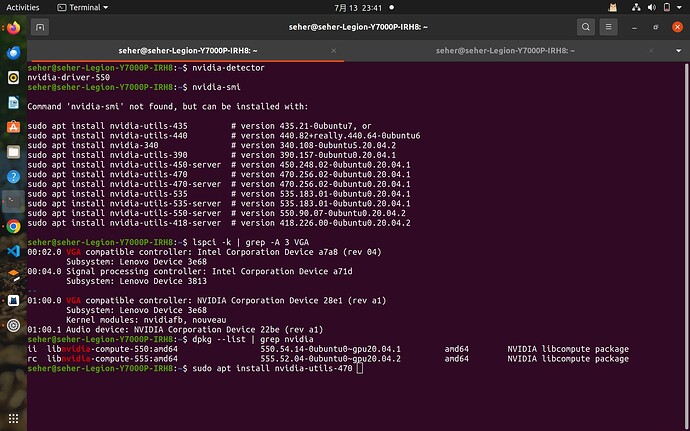Open the clock showing 7月 13 23:41
Image resolution: width=690 pixels, height=431 pixels.
pos(358,7)
